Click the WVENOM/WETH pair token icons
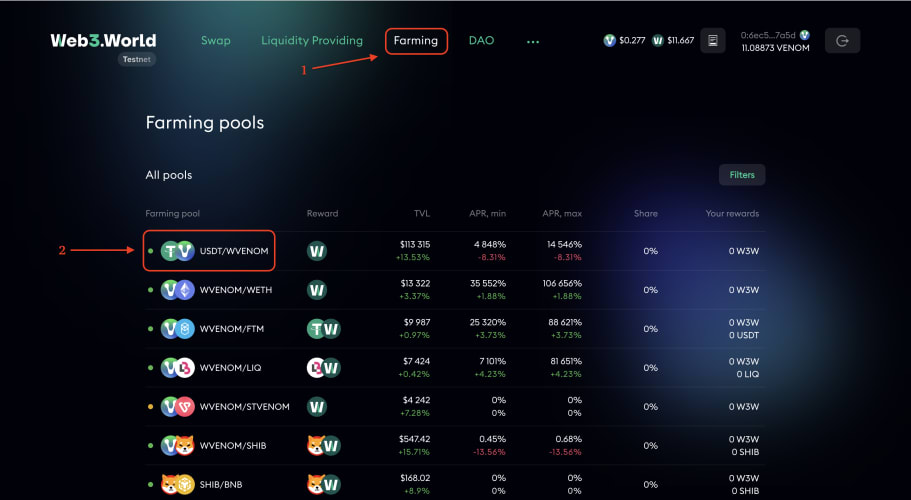 [178, 290]
